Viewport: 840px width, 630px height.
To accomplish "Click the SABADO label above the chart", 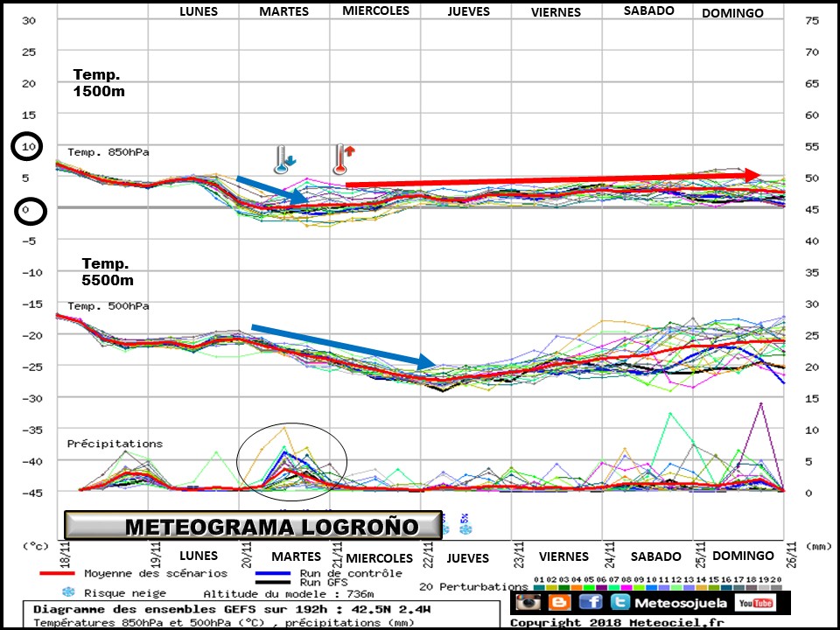I will tap(648, 10).
